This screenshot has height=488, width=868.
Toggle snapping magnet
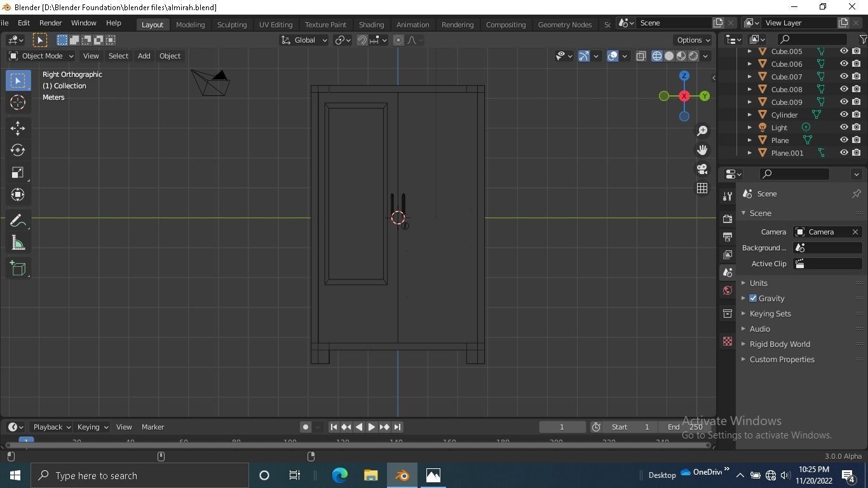[362, 40]
